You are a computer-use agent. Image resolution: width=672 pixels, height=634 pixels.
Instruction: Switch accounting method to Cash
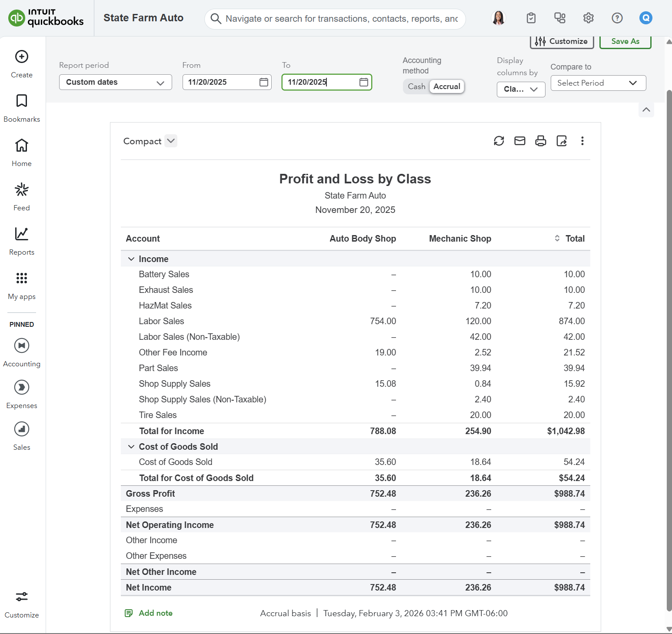(x=416, y=86)
